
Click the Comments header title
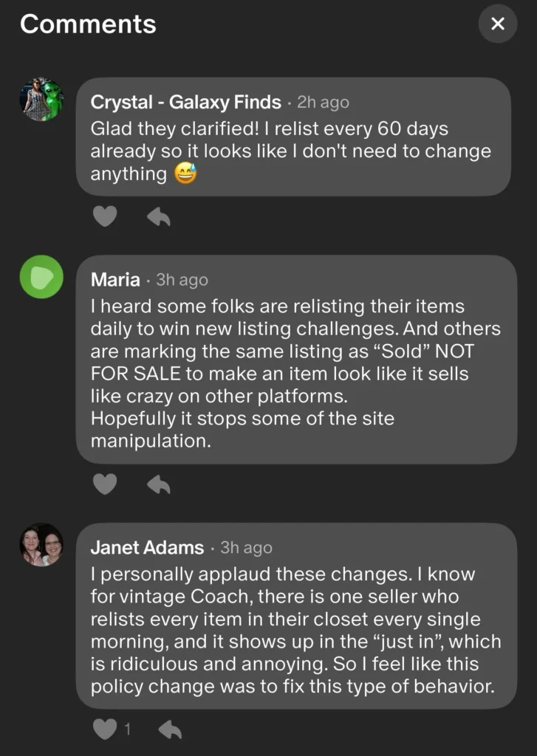click(88, 24)
